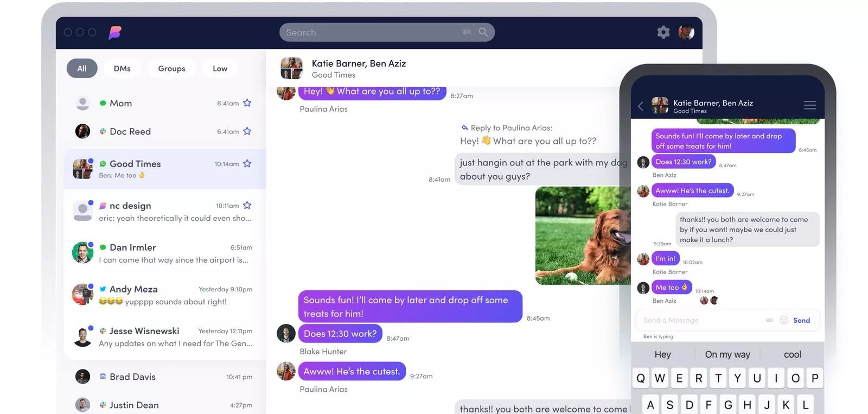Viewport: 868px width, 414px height.
Task: Tap the P key on phone keyboard
Action: click(815, 378)
